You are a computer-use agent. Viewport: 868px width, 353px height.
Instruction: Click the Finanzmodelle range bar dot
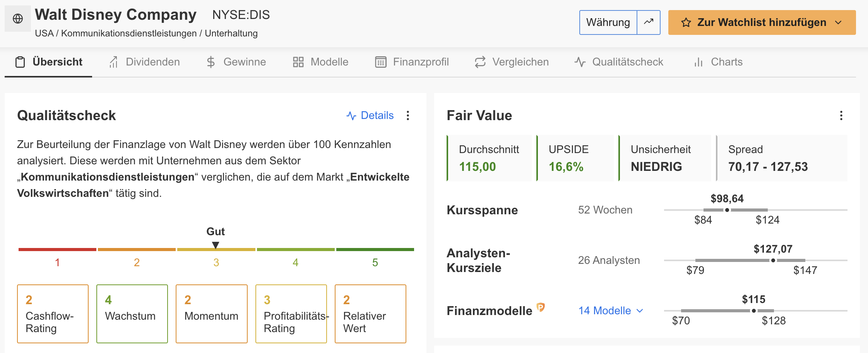click(x=754, y=311)
